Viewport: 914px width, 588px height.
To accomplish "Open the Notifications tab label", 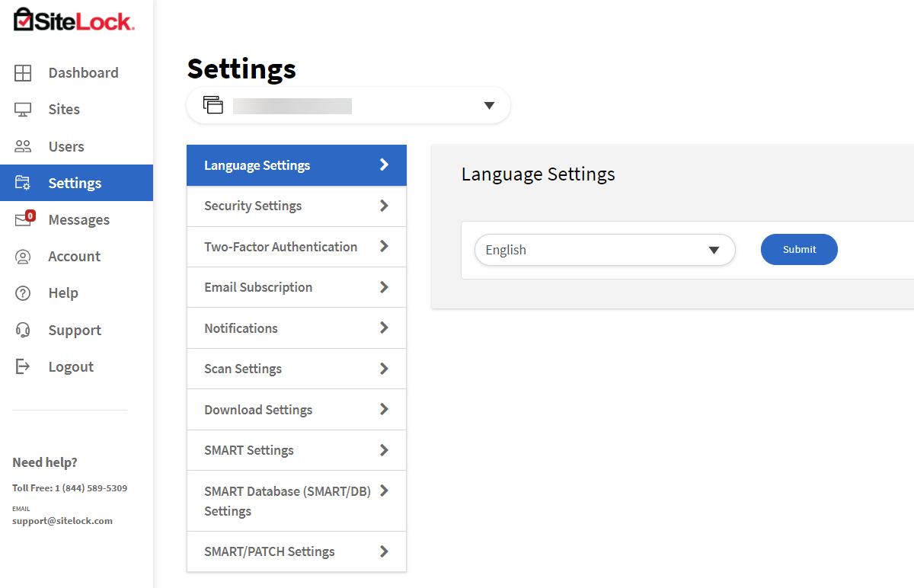I will [x=241, y=328].
